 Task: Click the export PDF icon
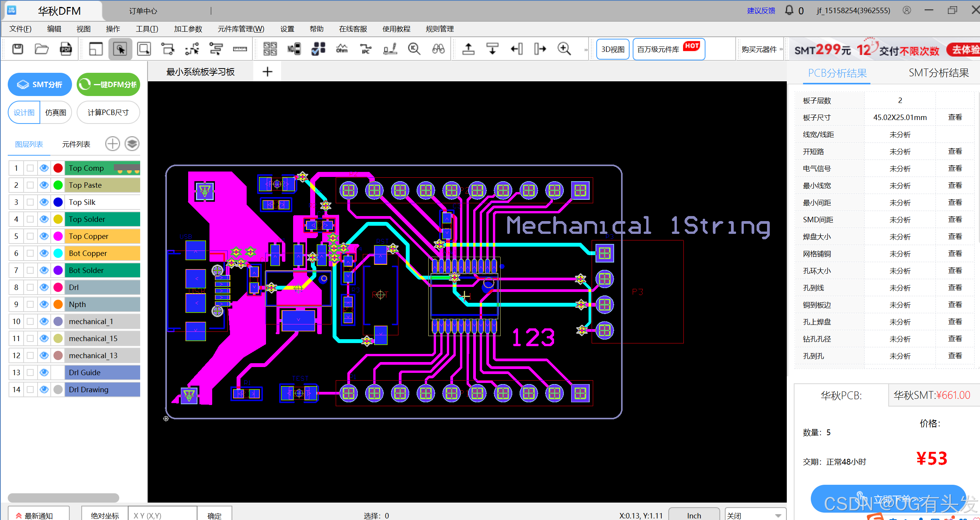coord(66,49)
